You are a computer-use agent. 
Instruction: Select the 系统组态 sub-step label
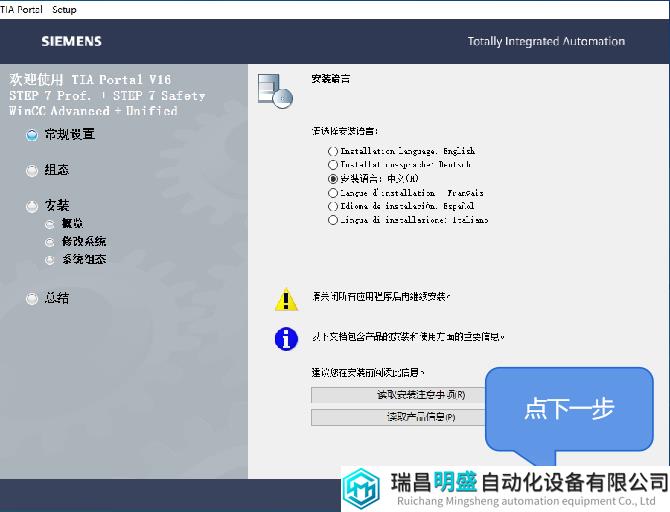point(84,259)
